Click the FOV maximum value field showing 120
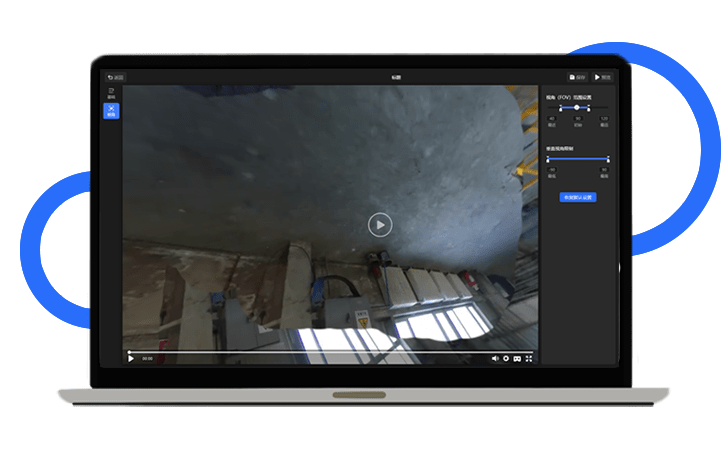Screen dimensions: 728x460 click(x=603, y=119)
